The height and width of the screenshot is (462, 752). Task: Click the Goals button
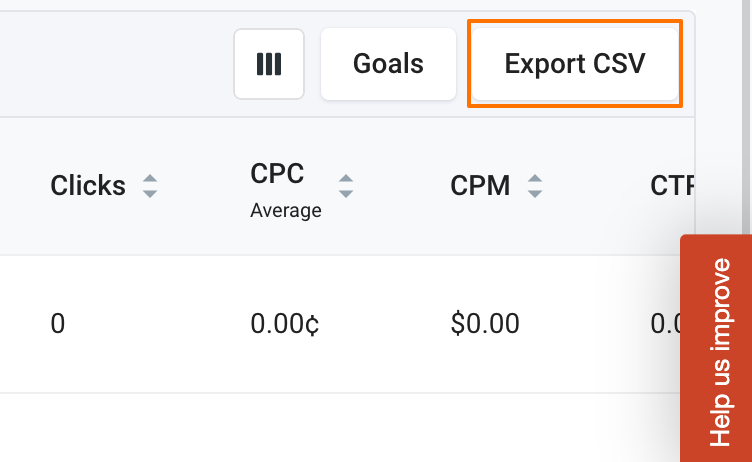coord(388,64)
